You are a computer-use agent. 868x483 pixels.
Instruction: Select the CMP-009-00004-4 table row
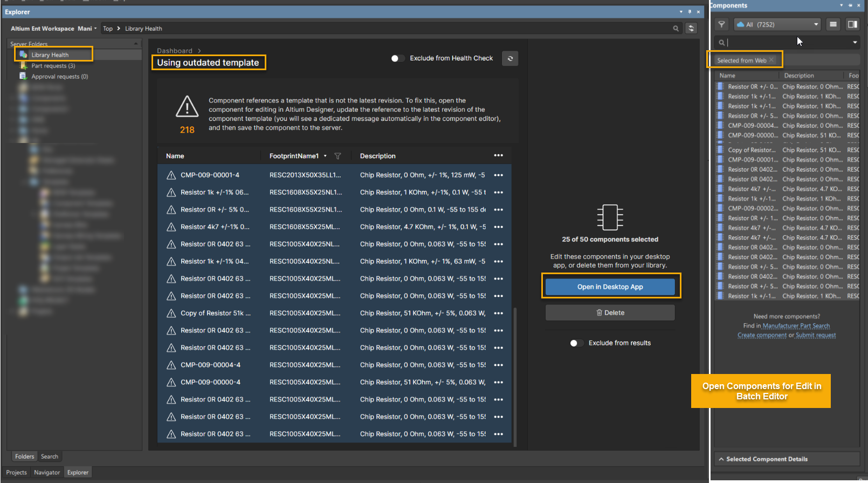(334, 365)
